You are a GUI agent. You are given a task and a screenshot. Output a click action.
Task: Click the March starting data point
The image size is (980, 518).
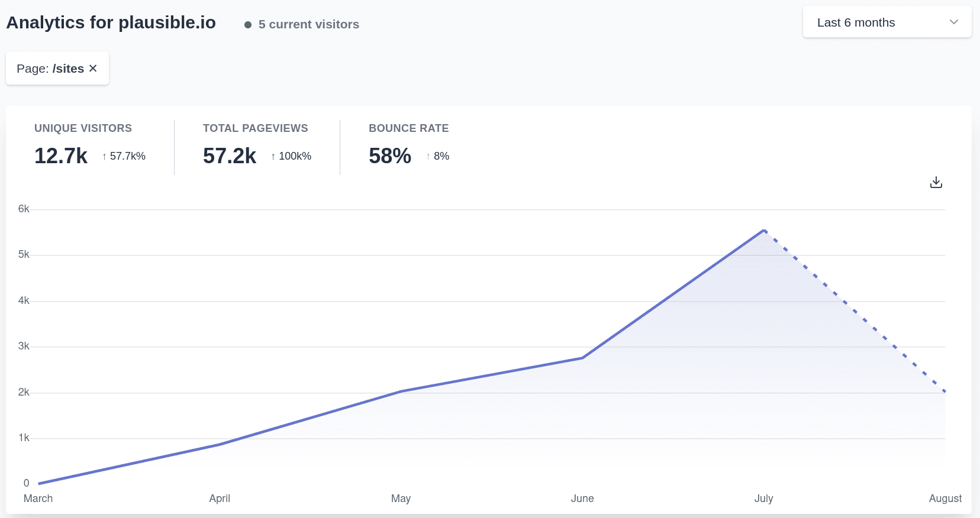pos(38,484)
